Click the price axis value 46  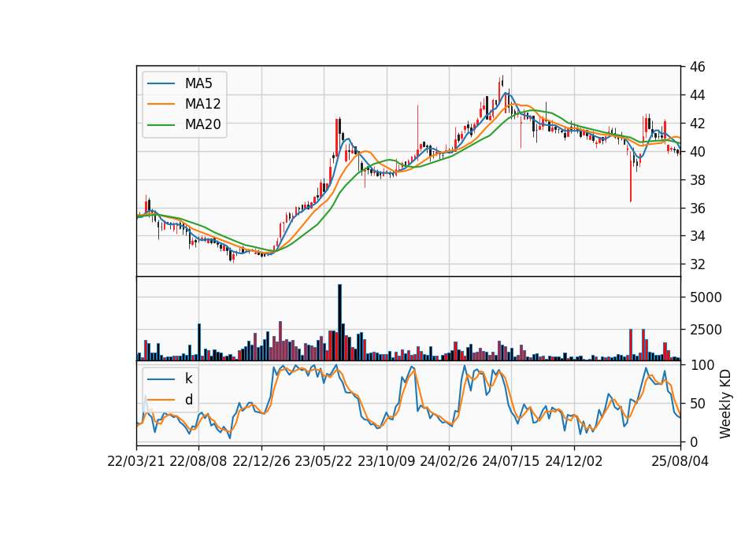(x=697, y=67)
